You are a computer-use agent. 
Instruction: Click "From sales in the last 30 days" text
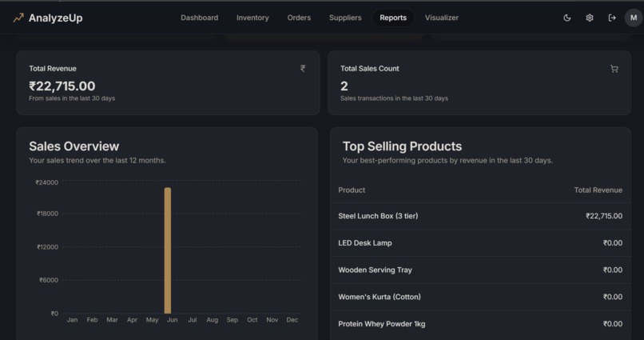tap(72, 98)
